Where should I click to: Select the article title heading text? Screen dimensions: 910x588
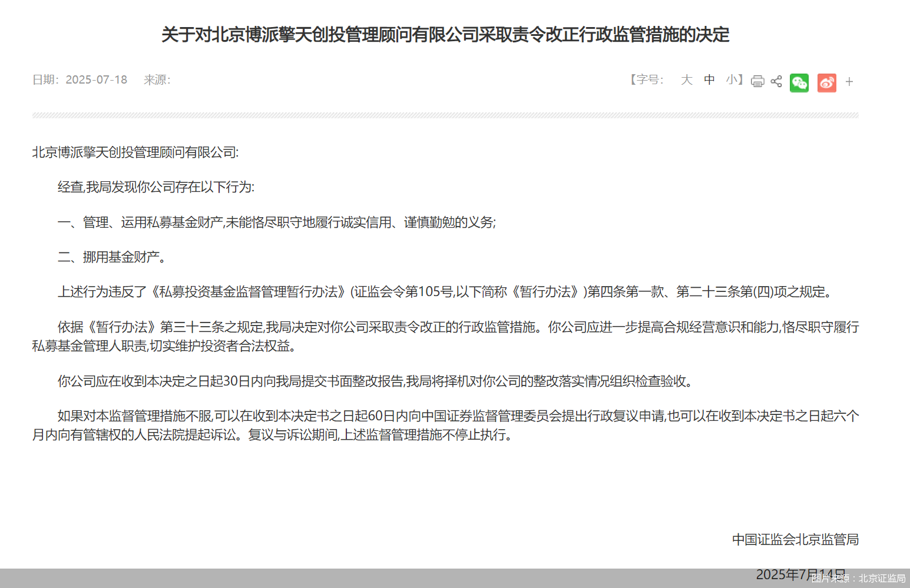coord(445,35)
